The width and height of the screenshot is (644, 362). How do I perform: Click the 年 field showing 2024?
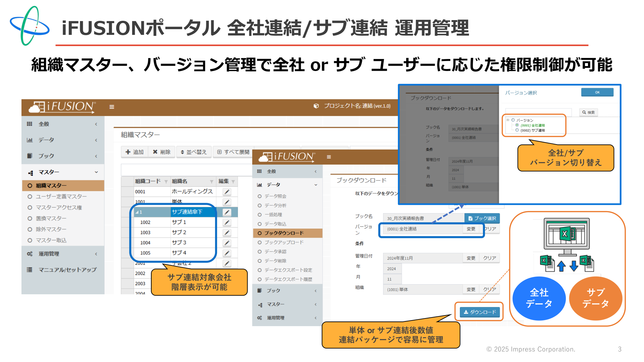[x=392, y=269]
